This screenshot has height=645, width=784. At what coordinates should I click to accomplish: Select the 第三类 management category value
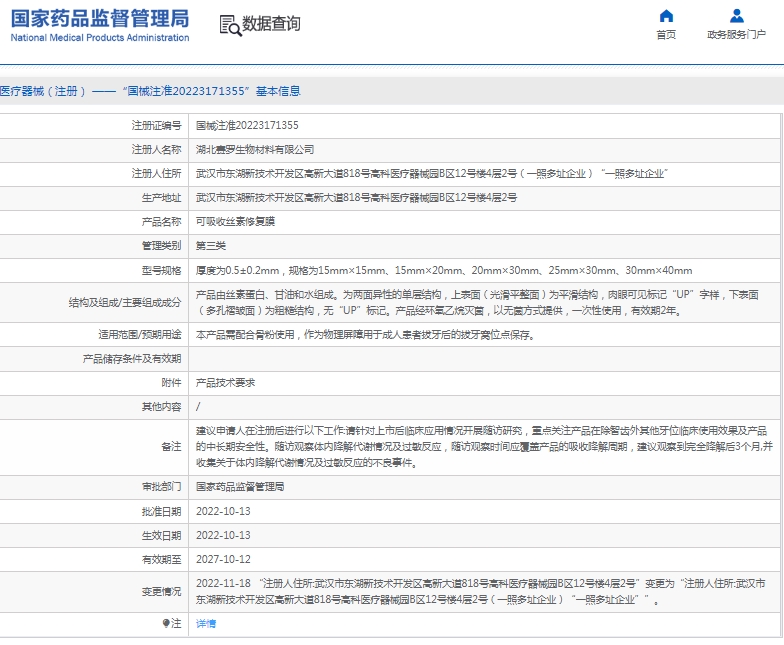click(x=211, y=245)
